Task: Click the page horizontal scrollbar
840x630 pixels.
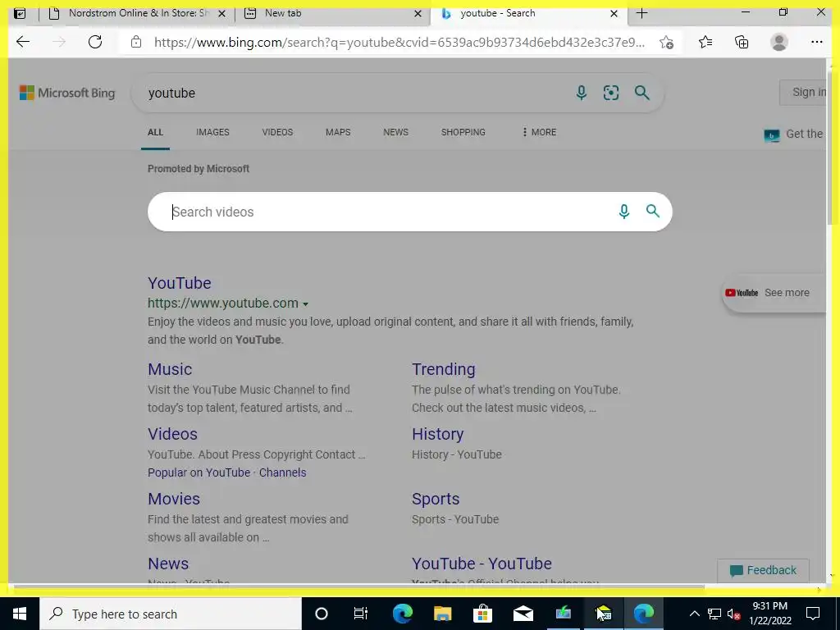Action: (x=359, y=587)
